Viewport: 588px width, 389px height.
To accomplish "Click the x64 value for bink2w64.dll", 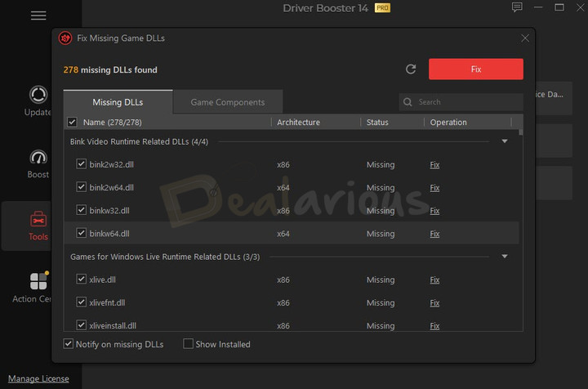I will tap(283, 188).
